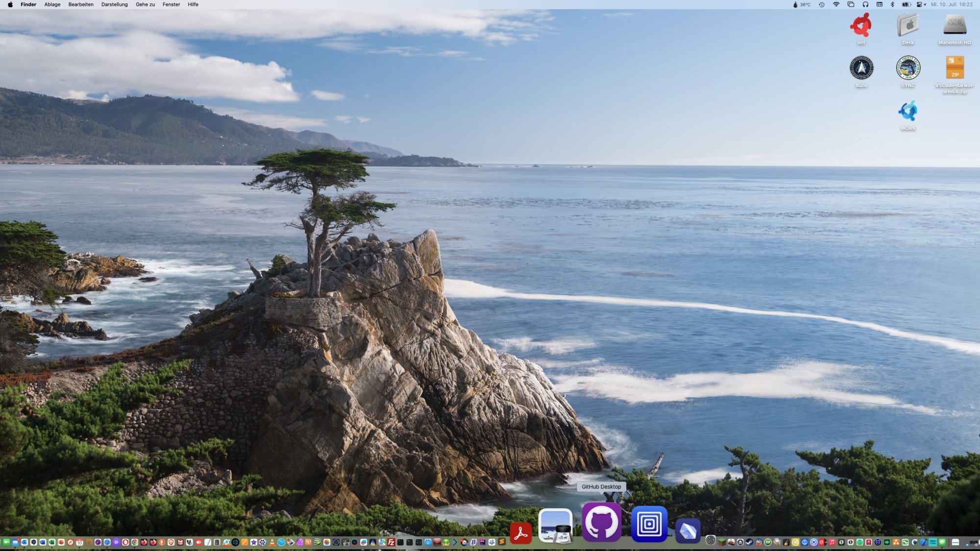Open the Macintosh HD drive icon
Image resolution: width=980 pixels, height=551 pixels.
coord(954,25)
